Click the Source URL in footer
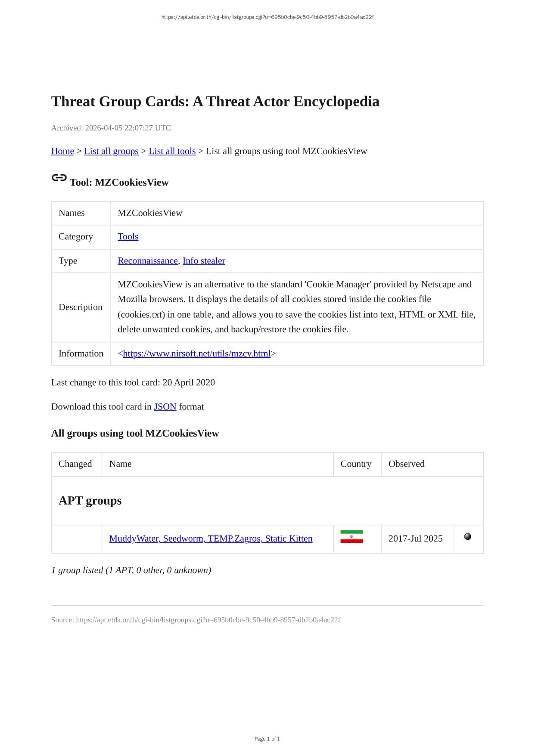Image resolution: width=535 pixels, height=756 pixels. [208, 620]
